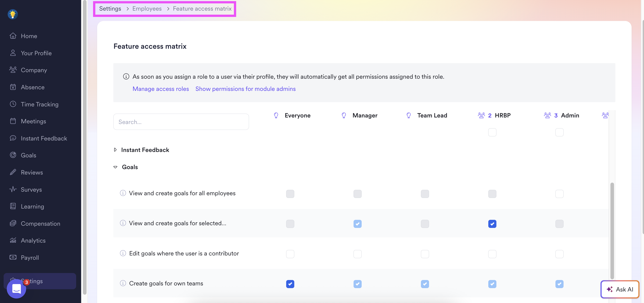
Task: Click Manage access roles link
Action: click(160, 89)
